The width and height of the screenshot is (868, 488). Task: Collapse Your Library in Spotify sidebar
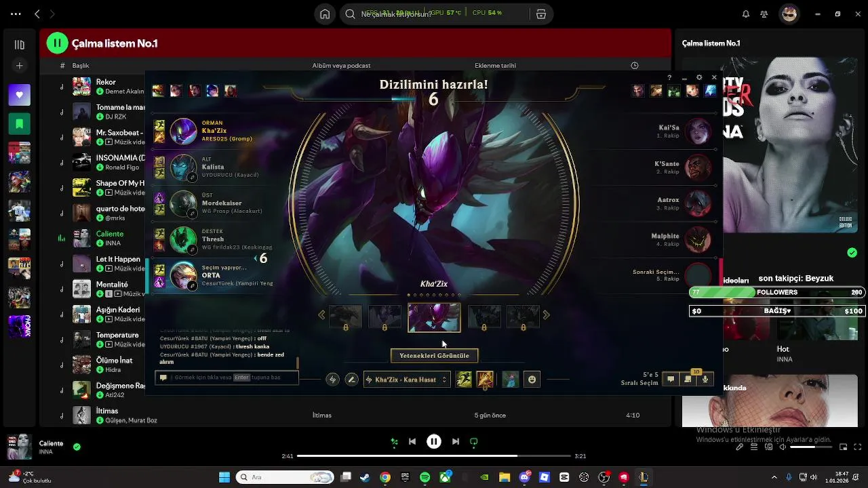(x=20, y=45)
